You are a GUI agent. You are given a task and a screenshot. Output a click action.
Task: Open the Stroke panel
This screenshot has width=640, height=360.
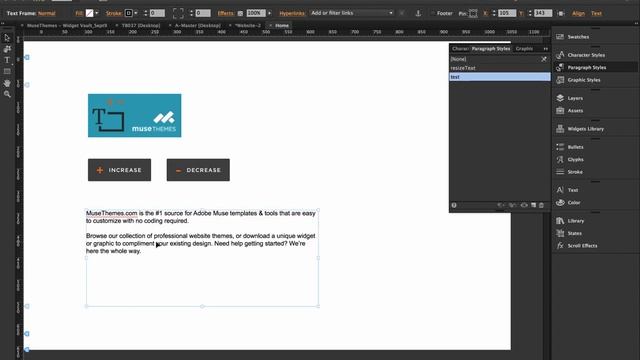pyautogui.click(x=575, y=172)
